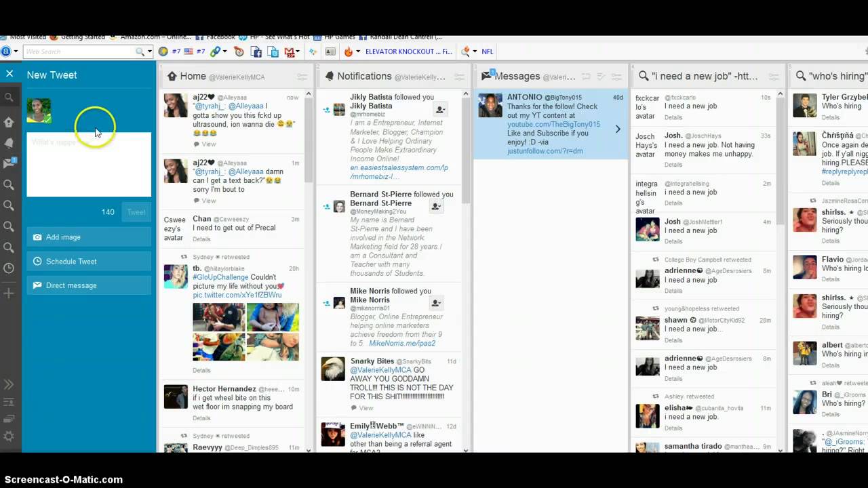Expand the sidebar with the double-chevron icon
The width and height of the screenshot is (868, 488).
[x=9, y=384]
